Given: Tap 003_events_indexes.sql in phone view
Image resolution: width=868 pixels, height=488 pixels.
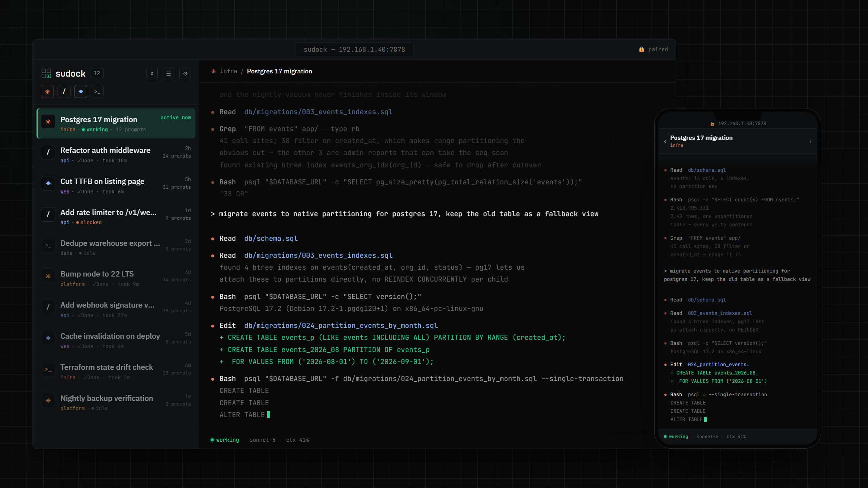Looking at the screenshot, I should pos(720,313).
